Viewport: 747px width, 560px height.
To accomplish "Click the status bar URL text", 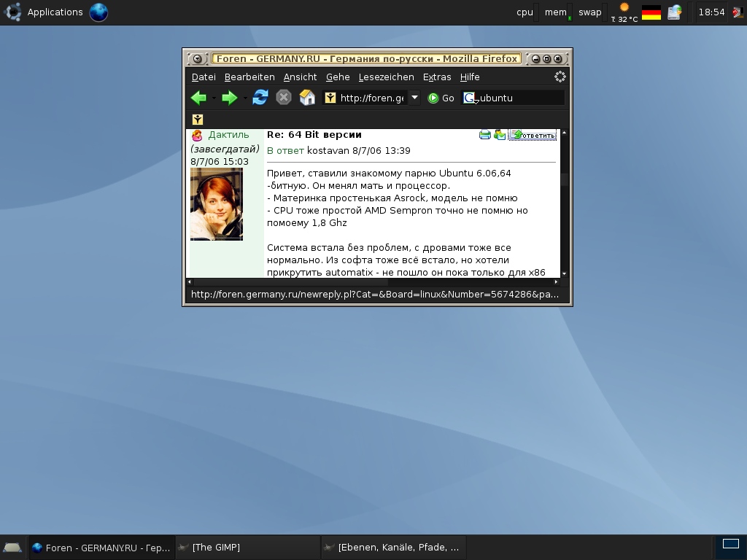I will click(375, 295).
